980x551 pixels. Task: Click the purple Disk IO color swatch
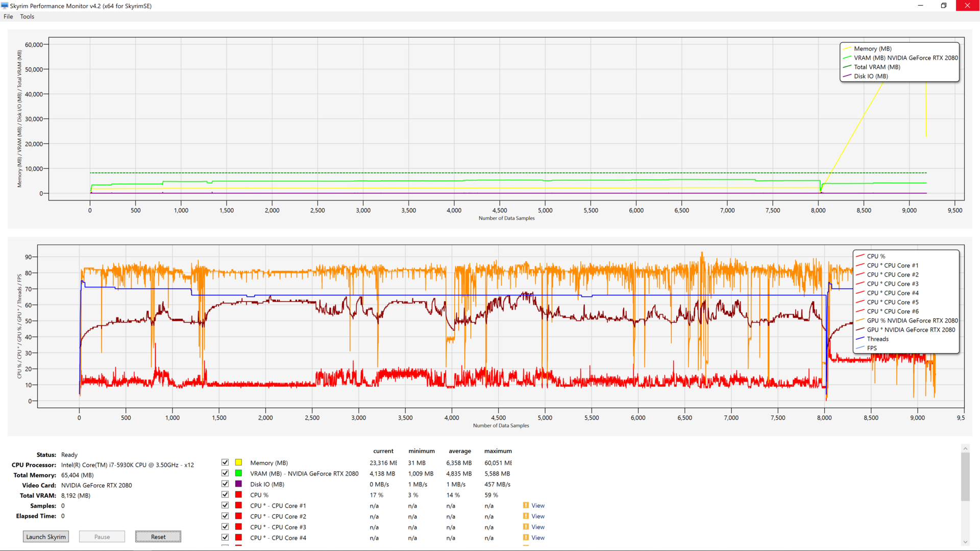(238, 484)
